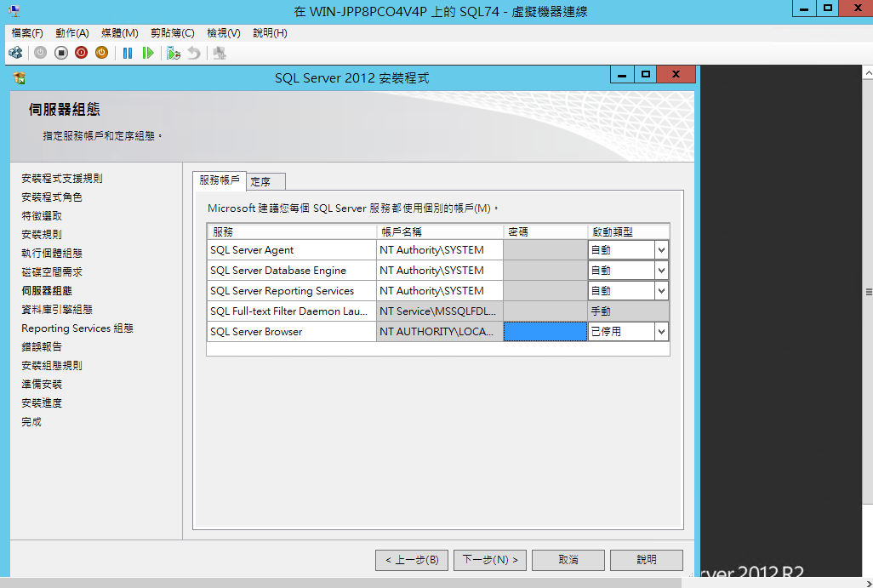
Task: Click the 特徵選取 step in the sidebar
Action: click(x=42, y=216)
